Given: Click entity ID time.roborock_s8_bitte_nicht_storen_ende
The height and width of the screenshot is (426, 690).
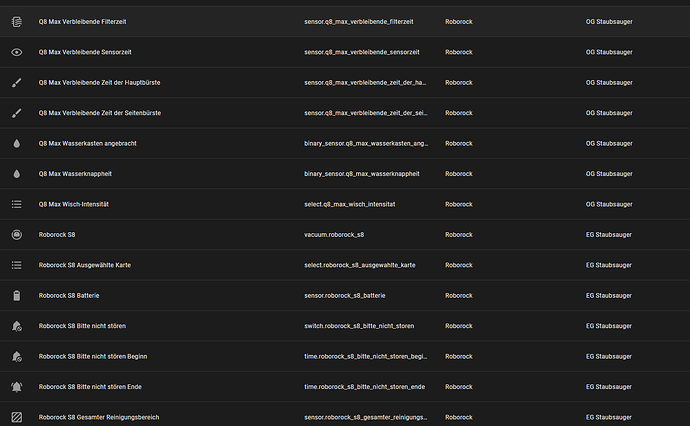Looking at the screenshot, I should [365, 387].
